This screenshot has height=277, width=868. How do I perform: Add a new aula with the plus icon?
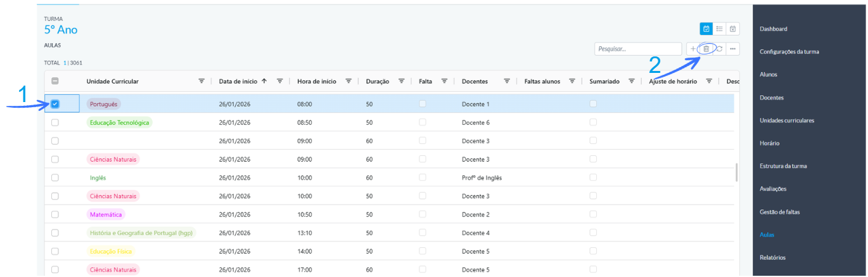[x=692, y=49]
